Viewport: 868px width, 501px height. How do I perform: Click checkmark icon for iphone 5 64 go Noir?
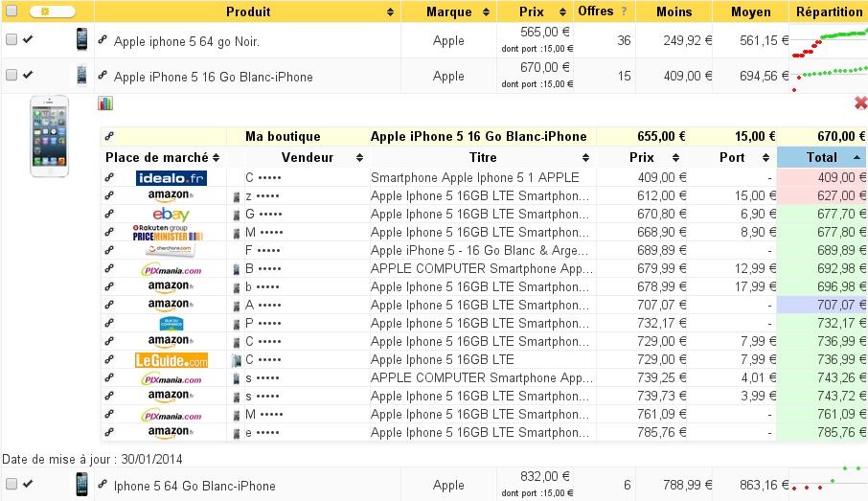point(28,39)
